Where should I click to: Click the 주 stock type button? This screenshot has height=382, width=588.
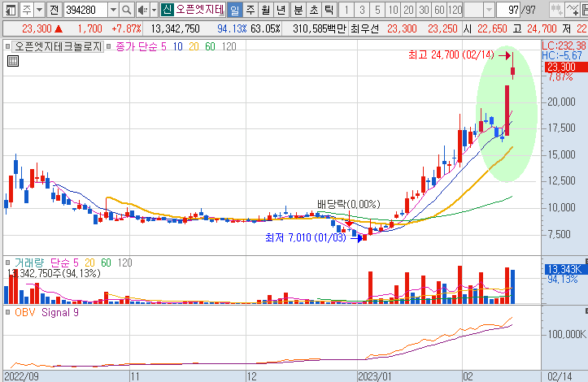26,10
